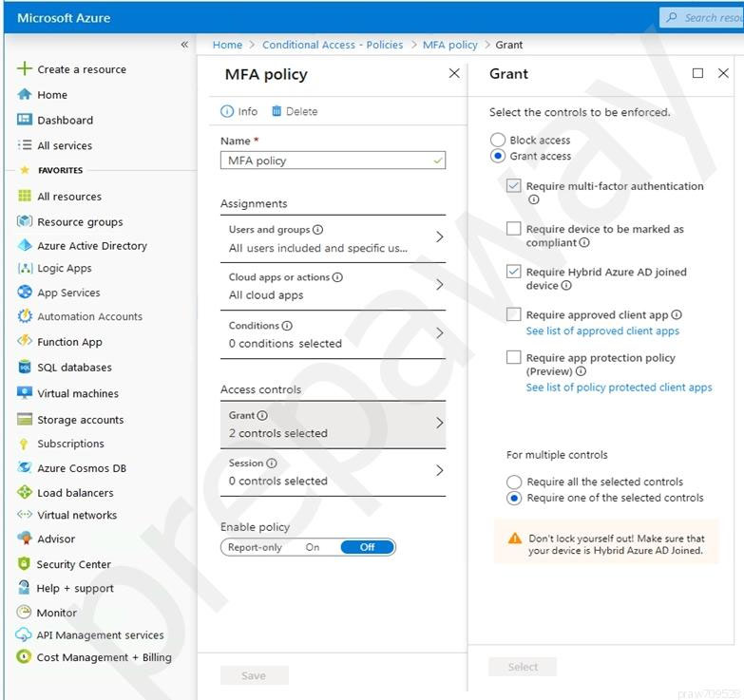The height and width of the screenshot is (700, 744).
Task: Open the App Services globe icon
Action: pos(24,292)
